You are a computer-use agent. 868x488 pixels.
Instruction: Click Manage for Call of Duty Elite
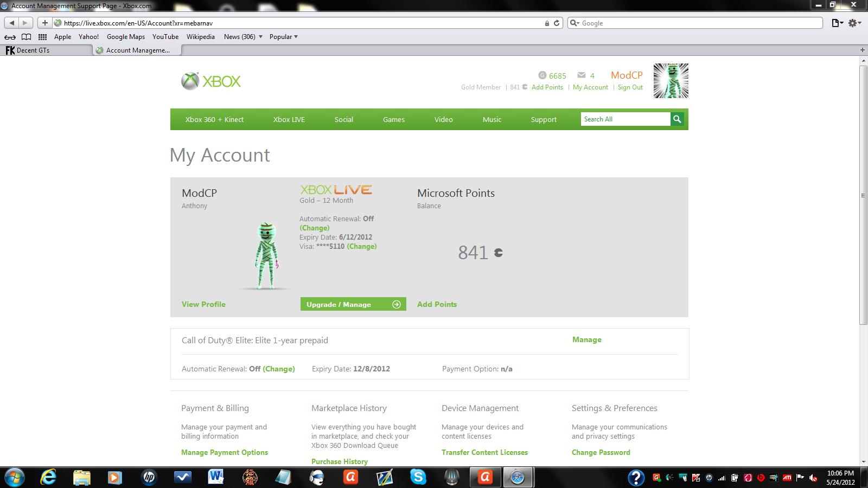click(586, 339)
